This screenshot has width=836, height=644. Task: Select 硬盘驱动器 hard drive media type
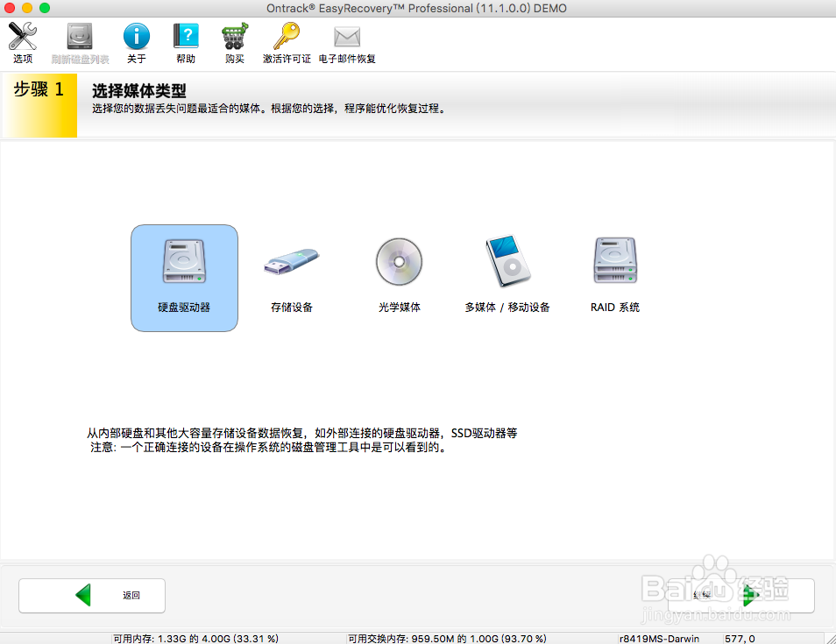(185, 278)
